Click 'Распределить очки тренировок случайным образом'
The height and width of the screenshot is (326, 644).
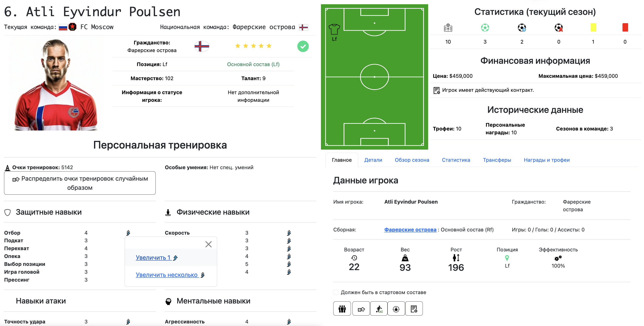tap(80, 183)
